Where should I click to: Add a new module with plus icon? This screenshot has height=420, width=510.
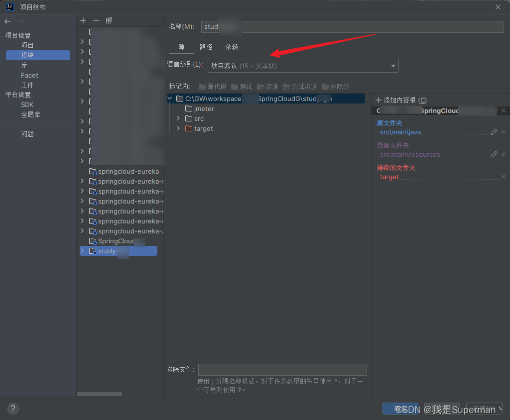point(83,20)
